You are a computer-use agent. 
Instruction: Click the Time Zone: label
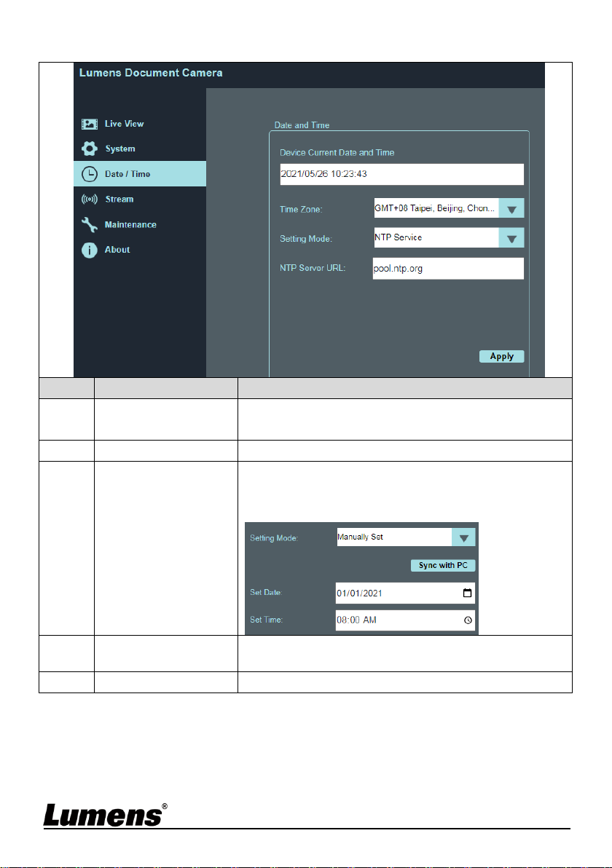(x=301, y=209)
